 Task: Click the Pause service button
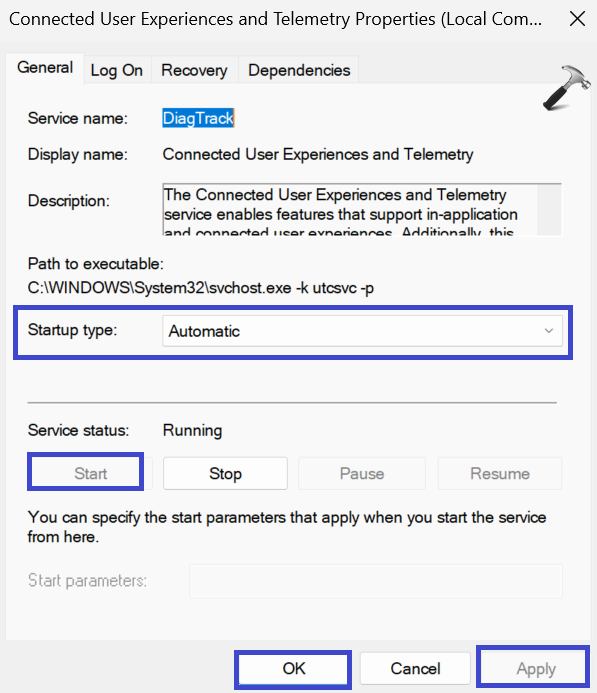tap(362, 473)
